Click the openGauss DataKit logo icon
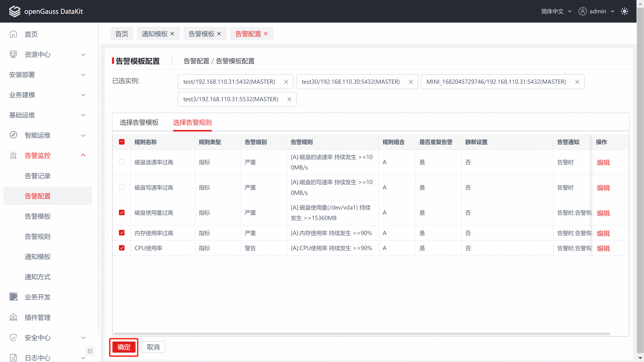This screenshot has width=644, height=362. (x=15, y=11)
